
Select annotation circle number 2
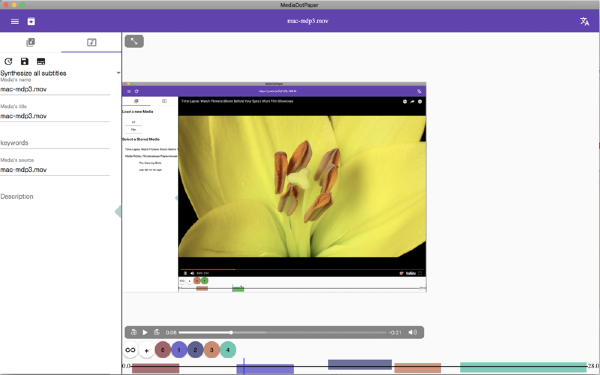pyautogui.click(x=195, y=350)
